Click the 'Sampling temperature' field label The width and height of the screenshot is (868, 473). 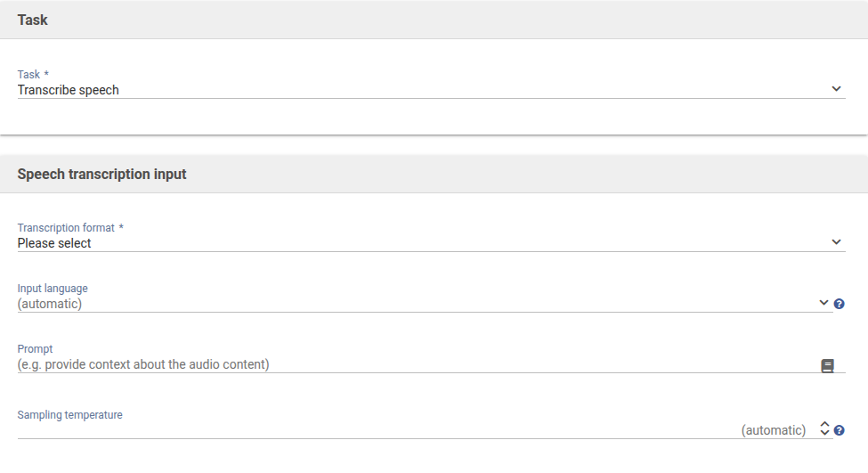69,415
